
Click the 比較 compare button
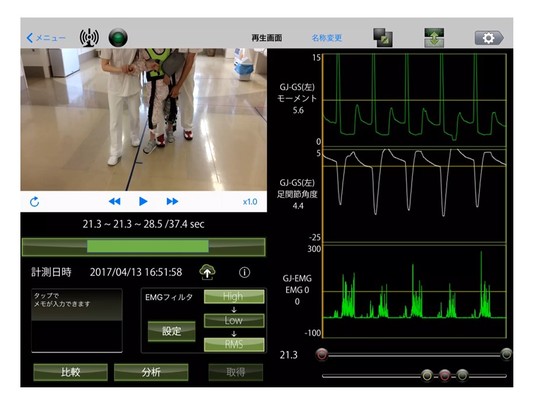pos(70,372)
